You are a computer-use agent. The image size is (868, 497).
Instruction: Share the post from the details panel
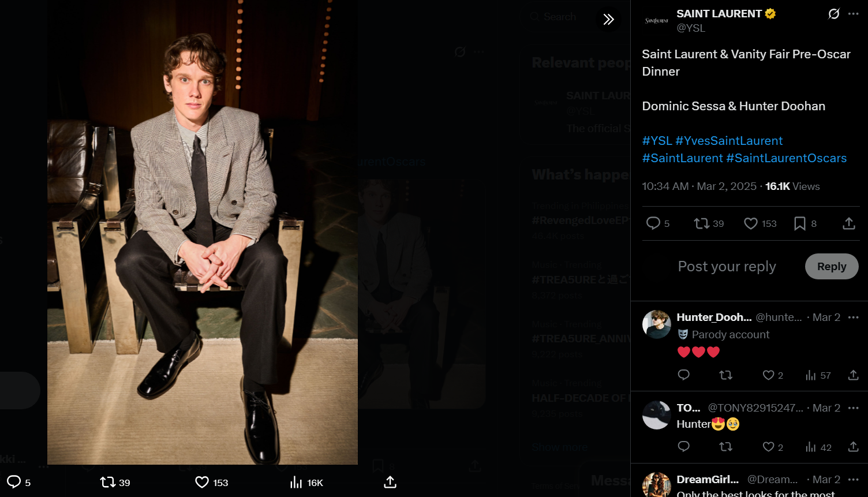pyautogui.click(x=848, y=223)
